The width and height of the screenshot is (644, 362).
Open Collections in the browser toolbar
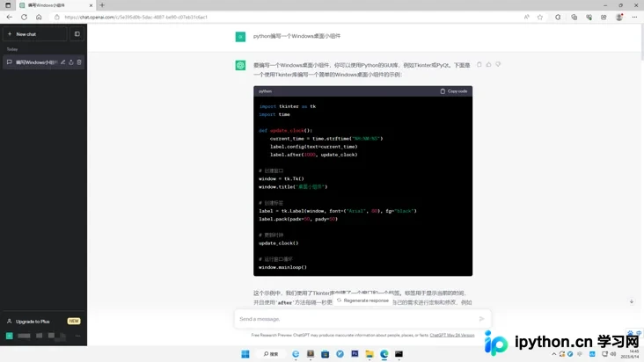[574, 18]
